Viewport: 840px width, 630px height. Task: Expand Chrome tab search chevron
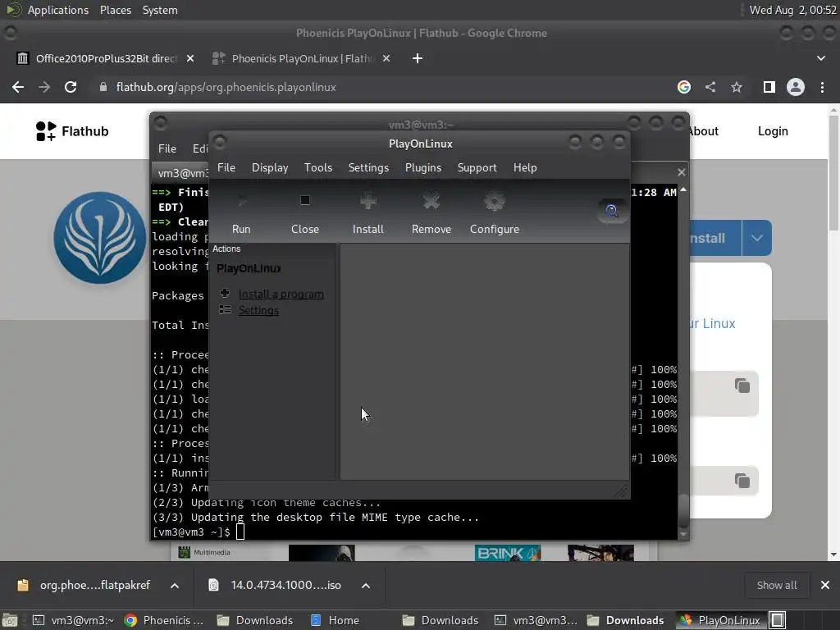click(x=820, y=58)
